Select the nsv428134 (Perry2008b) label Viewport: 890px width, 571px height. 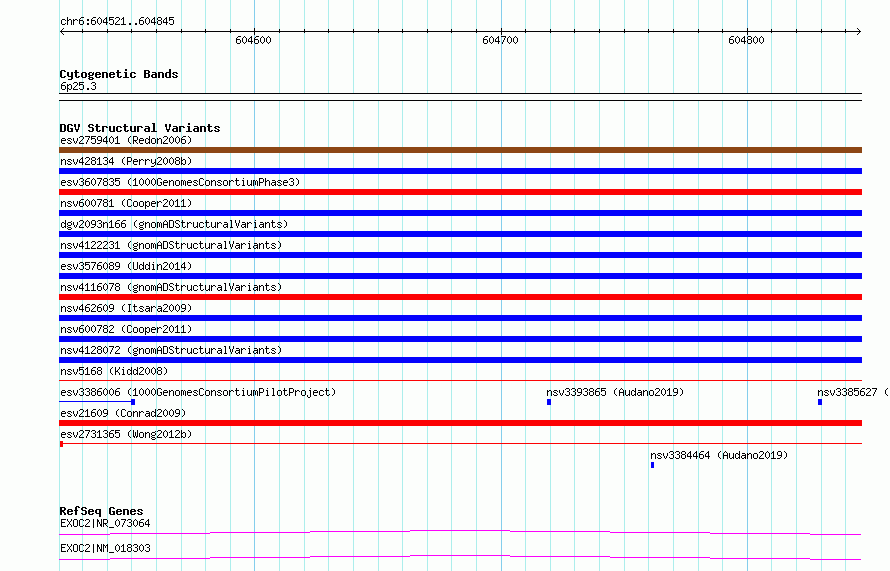(x=126, y=161)
